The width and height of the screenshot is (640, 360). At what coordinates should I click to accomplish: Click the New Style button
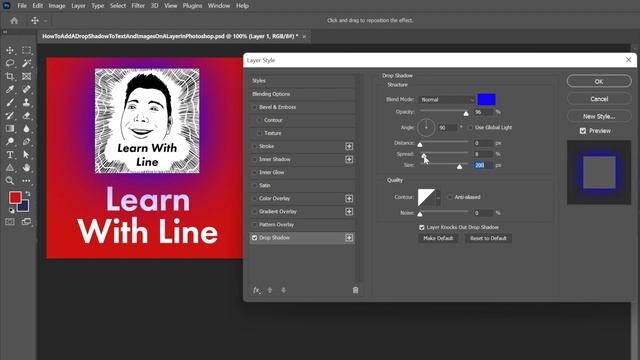tap(599, 116)
